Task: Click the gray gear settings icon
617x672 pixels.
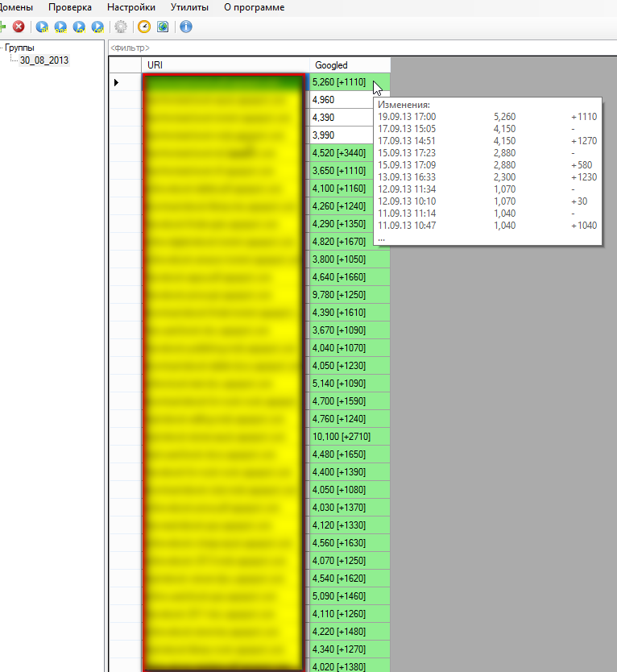Action: [121, 27]
